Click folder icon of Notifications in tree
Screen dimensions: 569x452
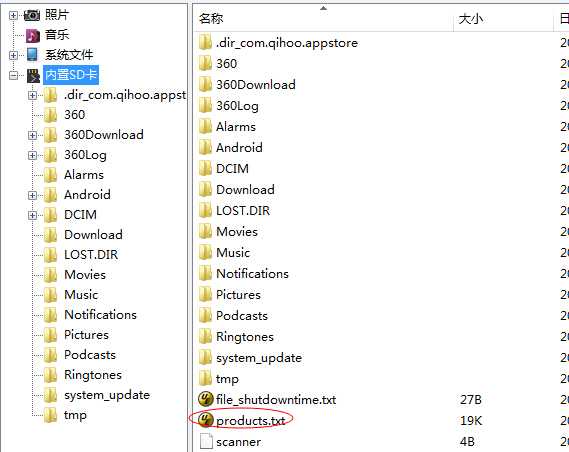[x=50, y=315]
